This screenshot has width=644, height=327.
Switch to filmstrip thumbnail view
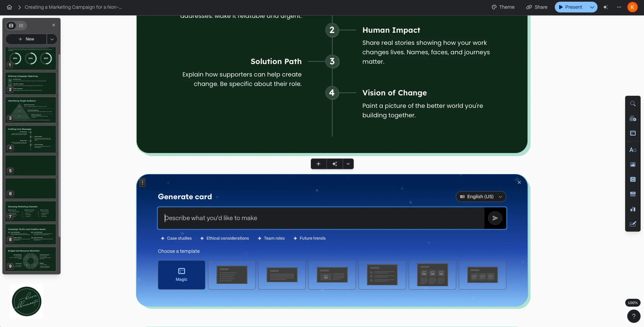point(11,26)
